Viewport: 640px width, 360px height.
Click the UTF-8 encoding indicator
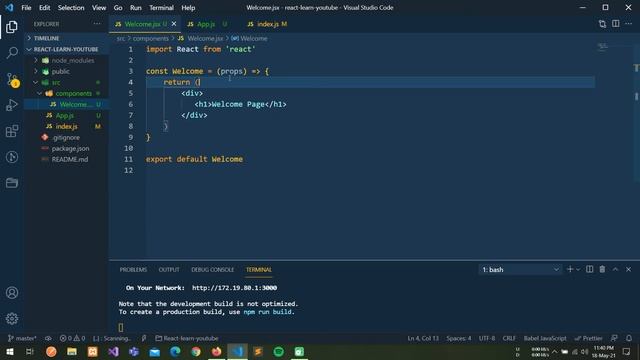coord(487,338)
